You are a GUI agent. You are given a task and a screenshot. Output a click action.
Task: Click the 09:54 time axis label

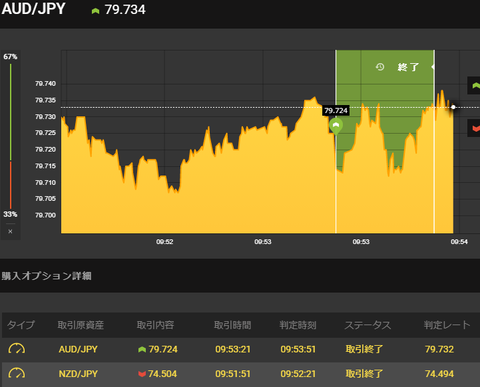pos(459,242)
